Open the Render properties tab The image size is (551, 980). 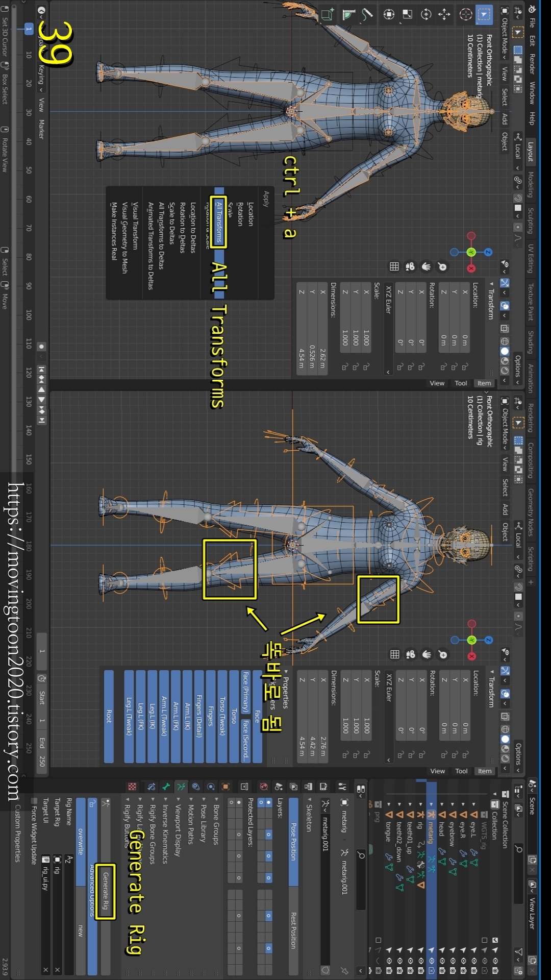click(323, 787)
